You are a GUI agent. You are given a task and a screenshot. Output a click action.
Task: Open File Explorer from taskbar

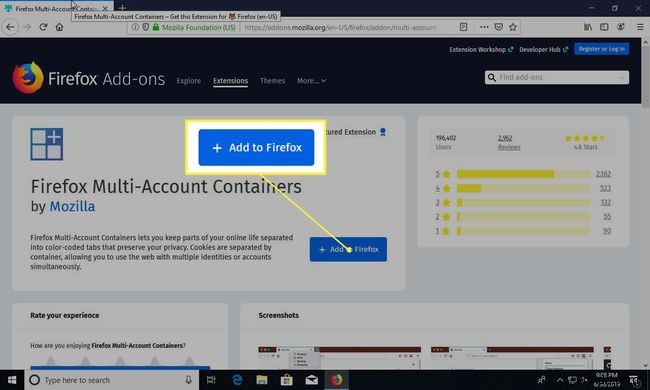click(x=262, y=380)
